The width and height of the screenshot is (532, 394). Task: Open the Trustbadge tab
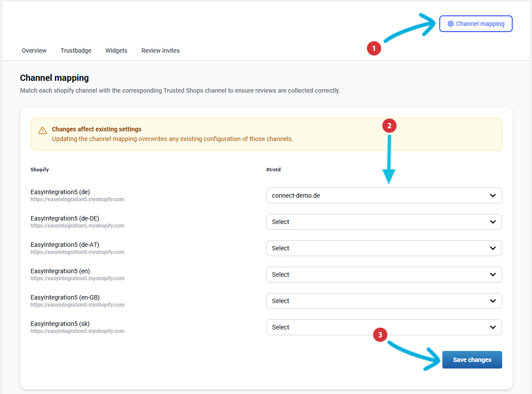click(76, 51)
